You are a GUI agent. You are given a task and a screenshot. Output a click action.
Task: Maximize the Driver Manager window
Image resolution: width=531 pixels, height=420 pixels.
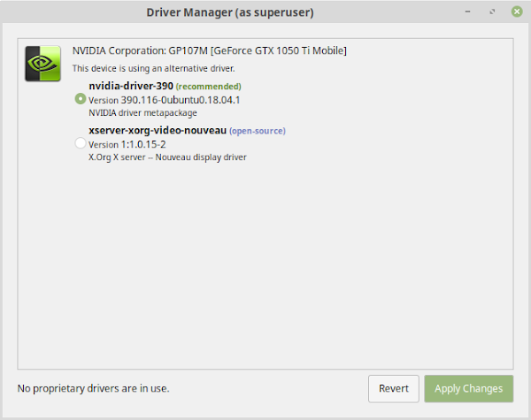pos(492,11)
